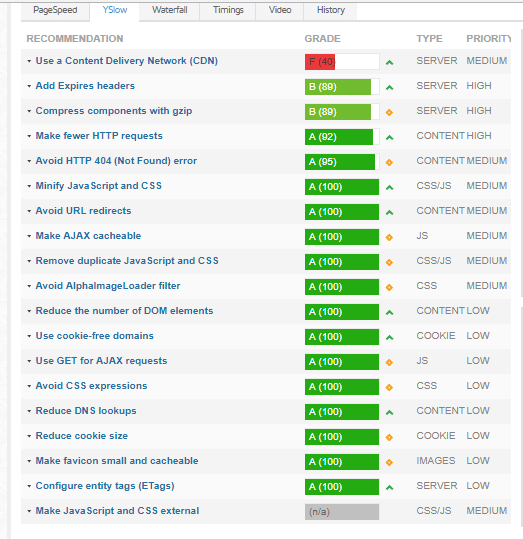This screenshot has width=523, height=539.
Task: Click green up-arrow icon in Avoid URL redirects row
Action: click(x=389, y=213)
